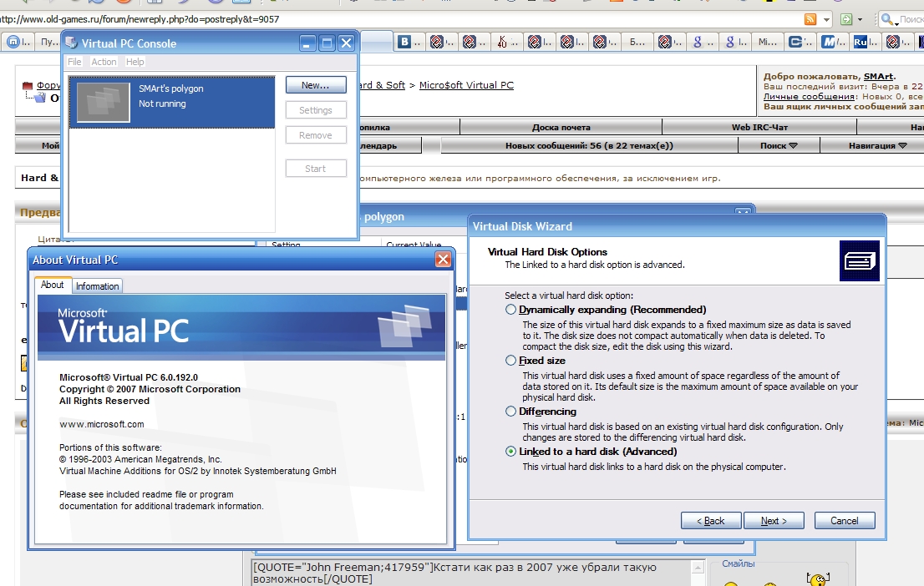Switch to the browser tab with Ru icon
The height and width of the screenshot is (586, 924).
point(865,42)
